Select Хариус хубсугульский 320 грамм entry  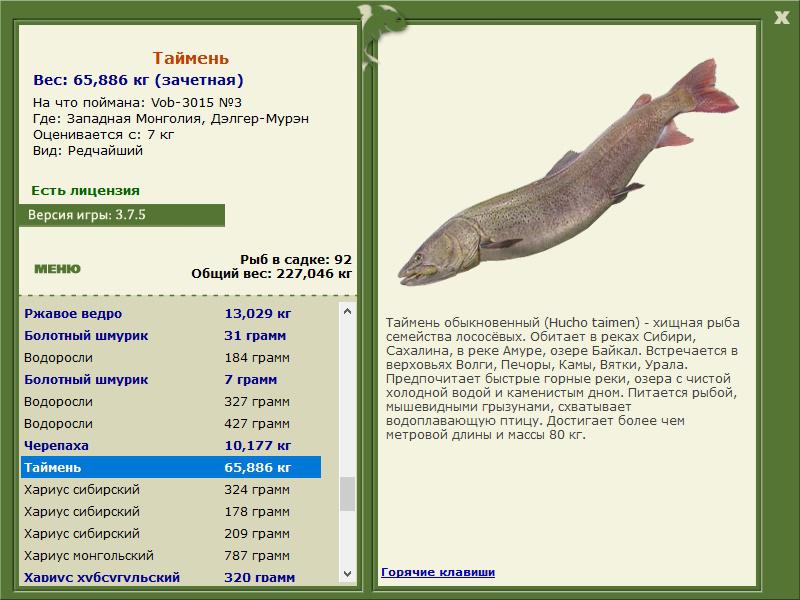pos(171,577)
